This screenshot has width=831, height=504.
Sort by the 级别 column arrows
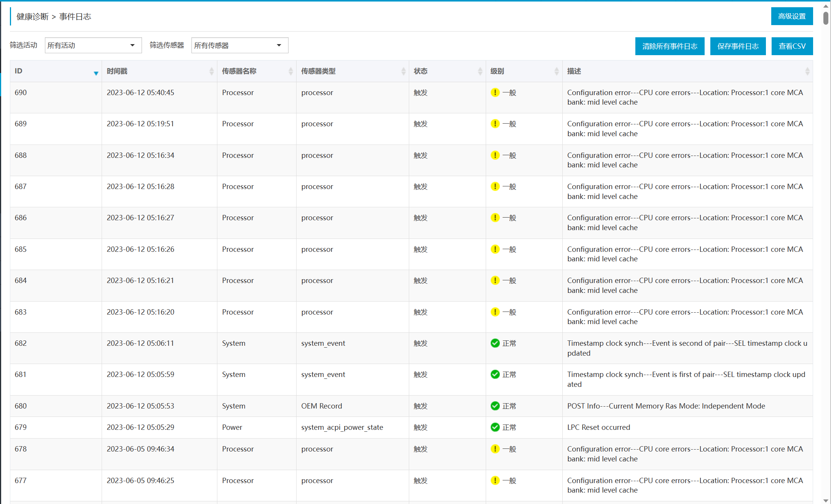(557, 71)
